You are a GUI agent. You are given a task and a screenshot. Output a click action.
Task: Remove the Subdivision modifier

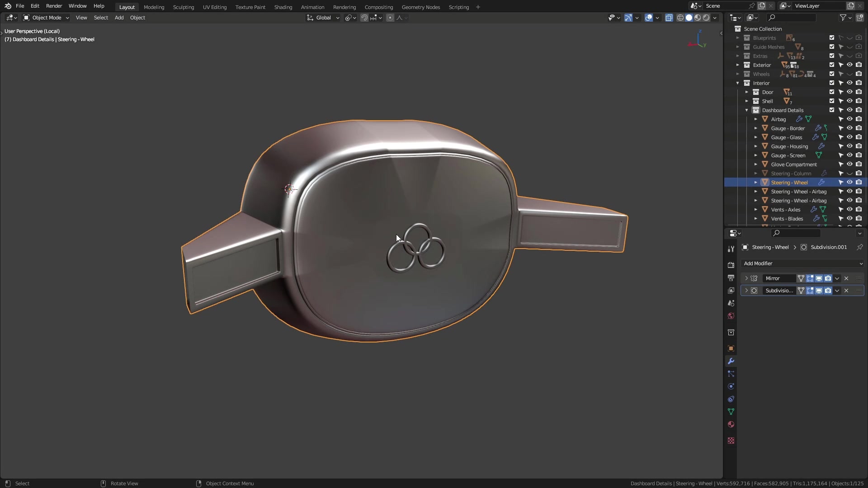tap(846, 291)
